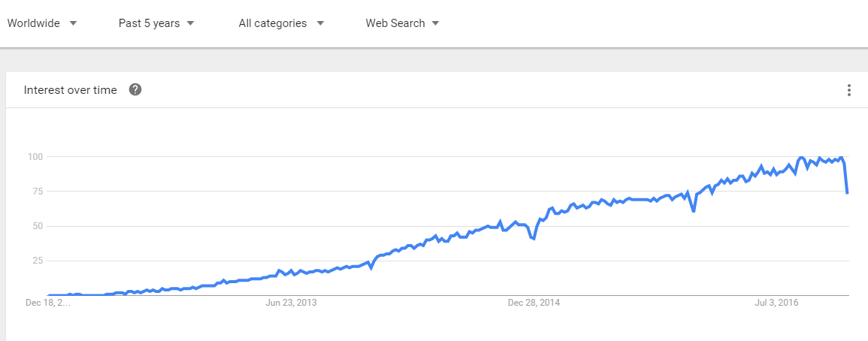Click the 25 value on the y-axis
The height and width of the screenshot is (341, 868).
point(38,261)
